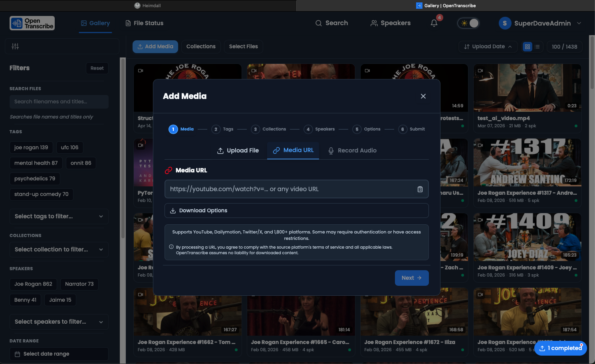Viewport: 595px width, 364px height.
Task: Open Joe Rogan Experience #1409 Joey Diaz thumbnail
Action: coord(528,237)
